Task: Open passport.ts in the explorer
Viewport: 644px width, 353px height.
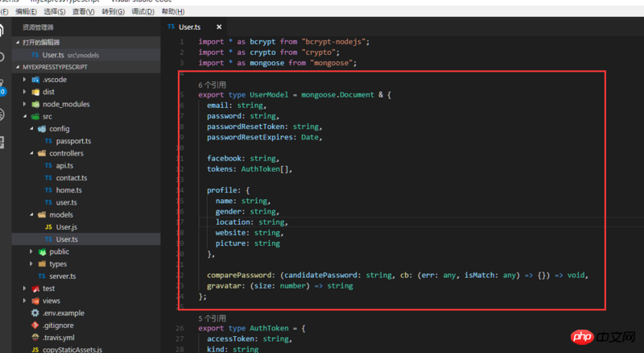Action: point(73,141)
